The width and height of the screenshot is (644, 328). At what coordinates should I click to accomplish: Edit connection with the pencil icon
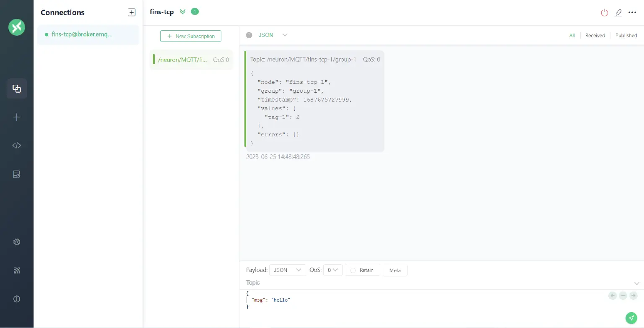(618, 13)
